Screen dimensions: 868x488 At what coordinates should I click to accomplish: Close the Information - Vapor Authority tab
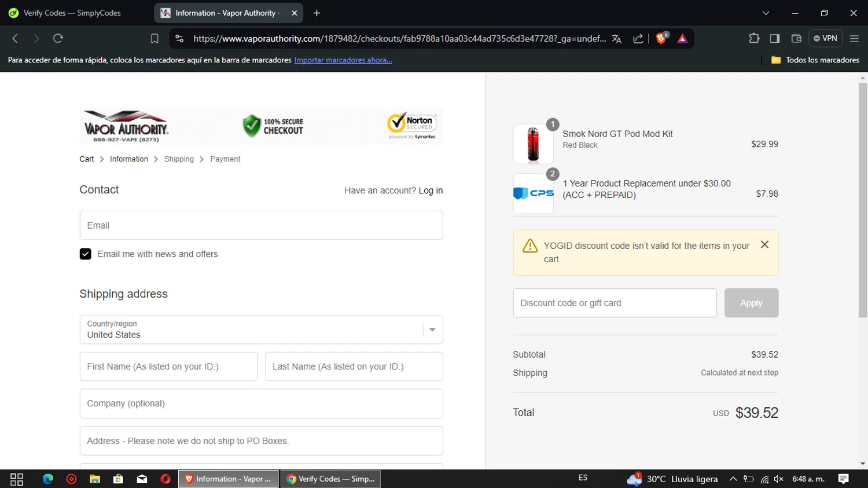click(295, 13)
